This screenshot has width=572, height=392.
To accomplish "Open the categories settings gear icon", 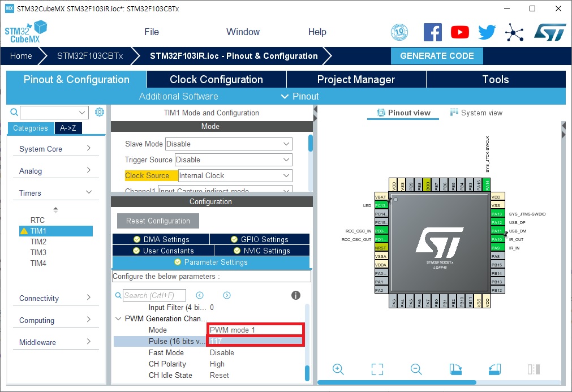I will pos(99,112).
